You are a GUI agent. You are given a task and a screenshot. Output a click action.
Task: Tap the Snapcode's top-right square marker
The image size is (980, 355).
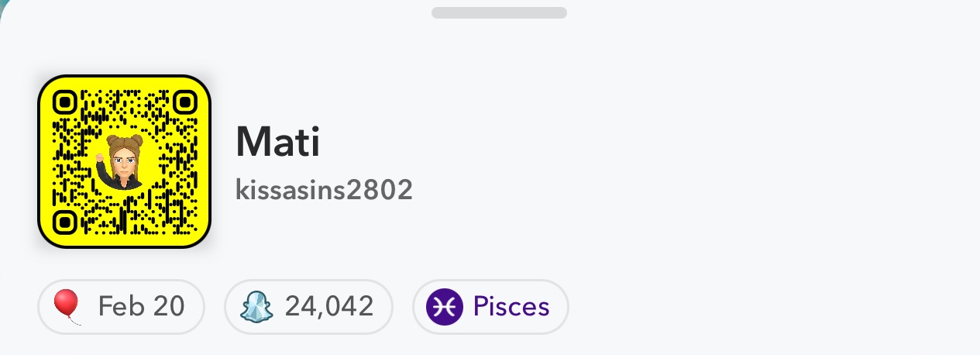184,101
